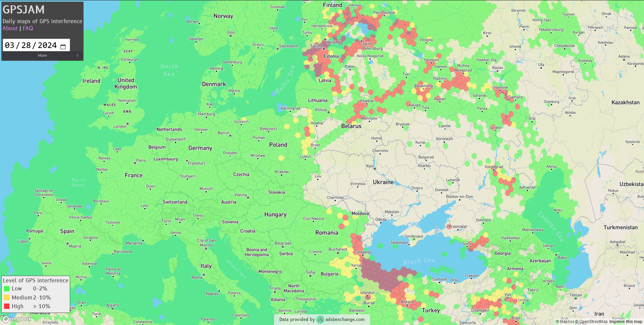Screen dimensions: 644x325
Task: Click the green Low legend swatch
Action: point(7,288)
